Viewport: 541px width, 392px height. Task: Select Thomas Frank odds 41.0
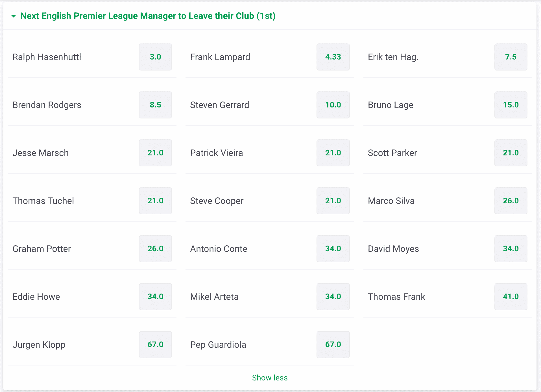point(511,297)
